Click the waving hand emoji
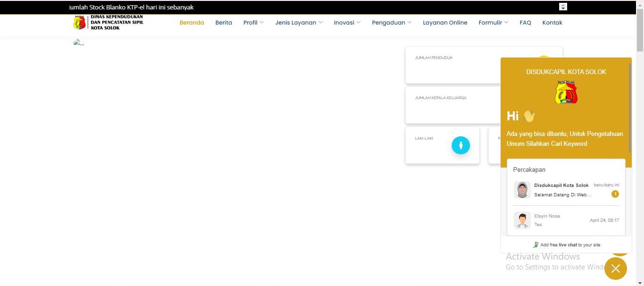 click(x=528, y=116)
